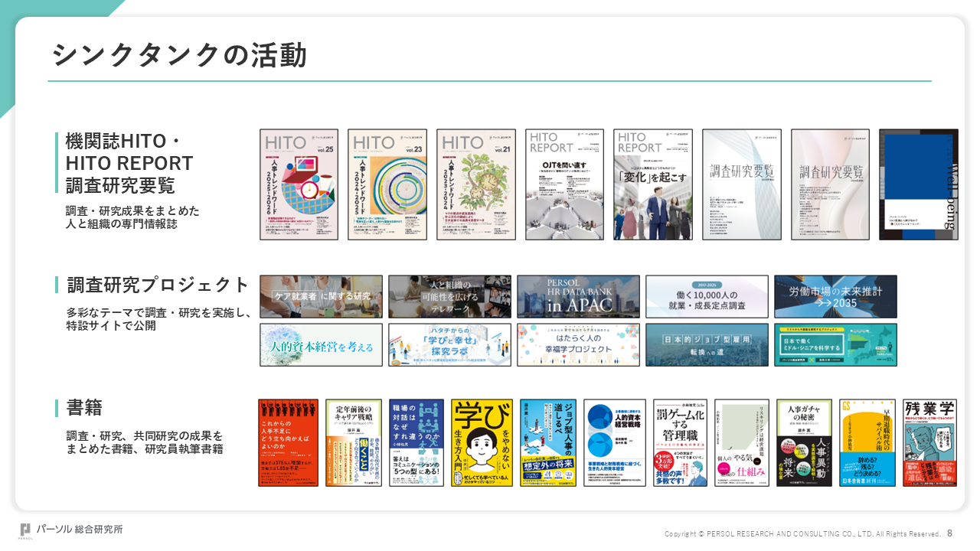The width and height of the screenshot is (980, 551).
Task: Open the HITO vol.21 cover with the clock tree
Action: [476, 184]
